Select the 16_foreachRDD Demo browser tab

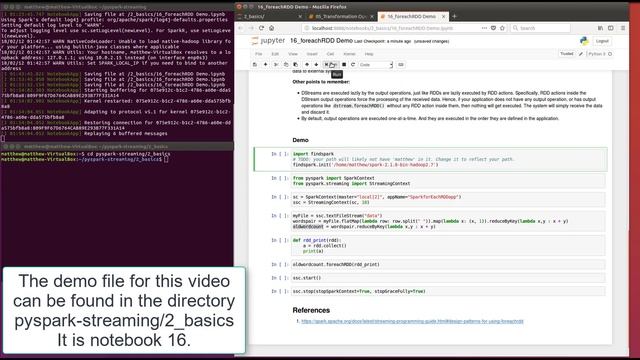point(412,16)
